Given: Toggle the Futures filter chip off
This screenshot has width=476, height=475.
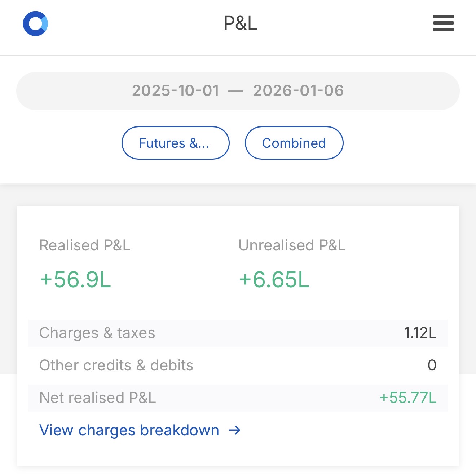Looking at the screenshot, I should click(175, 143).
